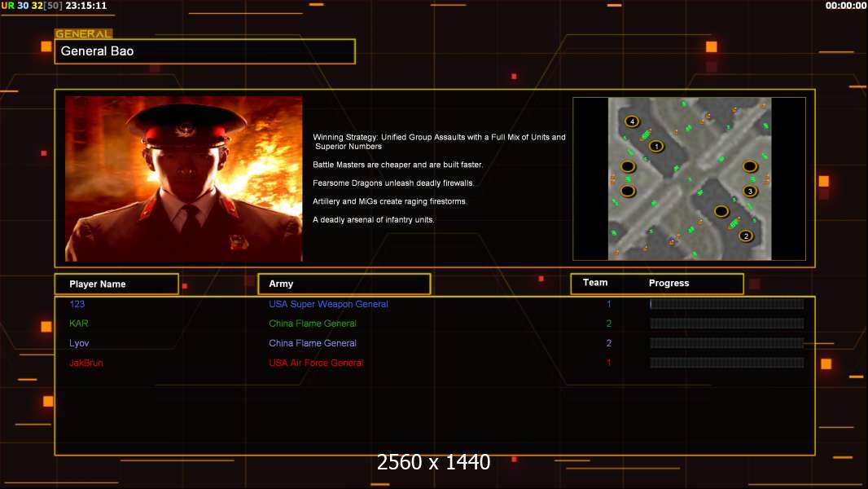Screen dimensions: 868x489
Task: Click the 00:00:00 timer display
Action: 845,6
